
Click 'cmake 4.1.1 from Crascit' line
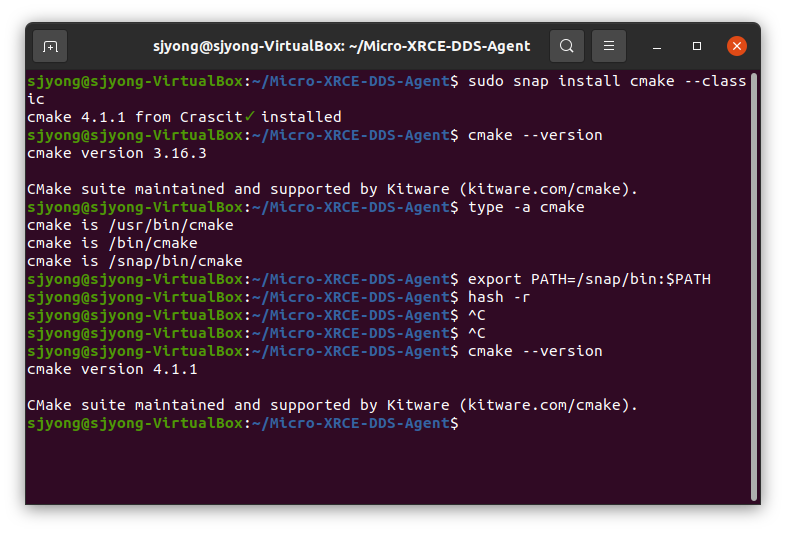point(184,117)
